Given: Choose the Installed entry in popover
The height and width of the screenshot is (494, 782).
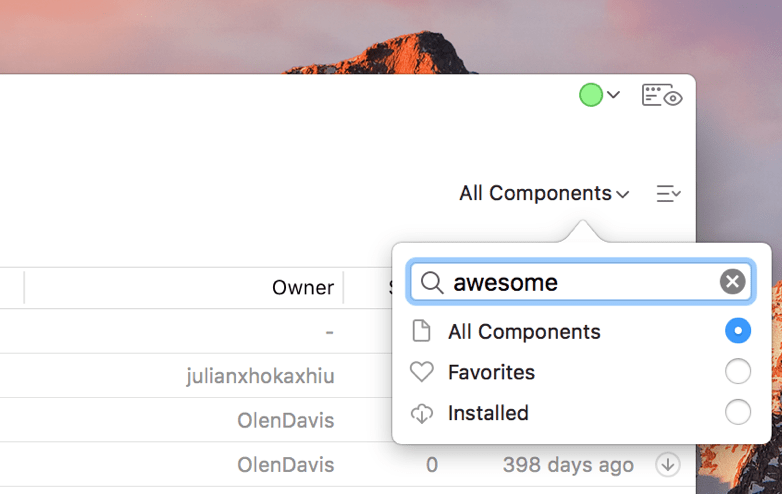Looking at the screenshot, I should tap(581, 413).
